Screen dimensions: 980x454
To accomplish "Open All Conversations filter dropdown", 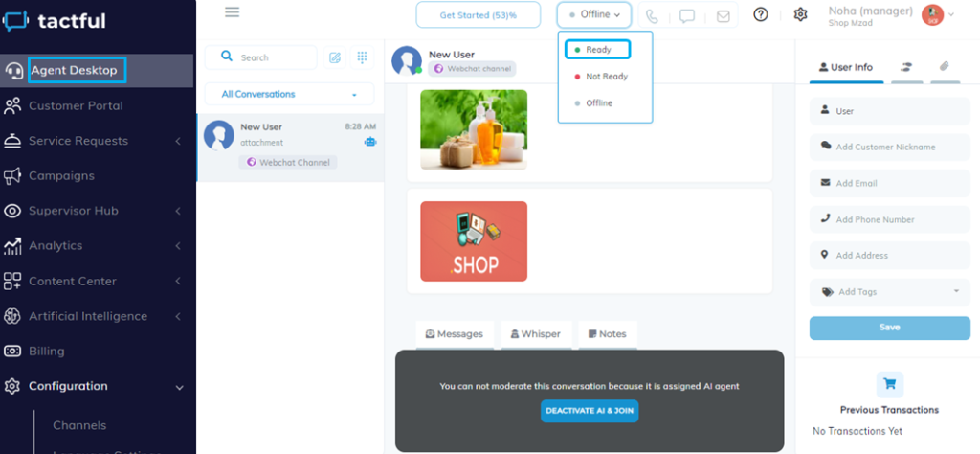I will click(289, 95).
